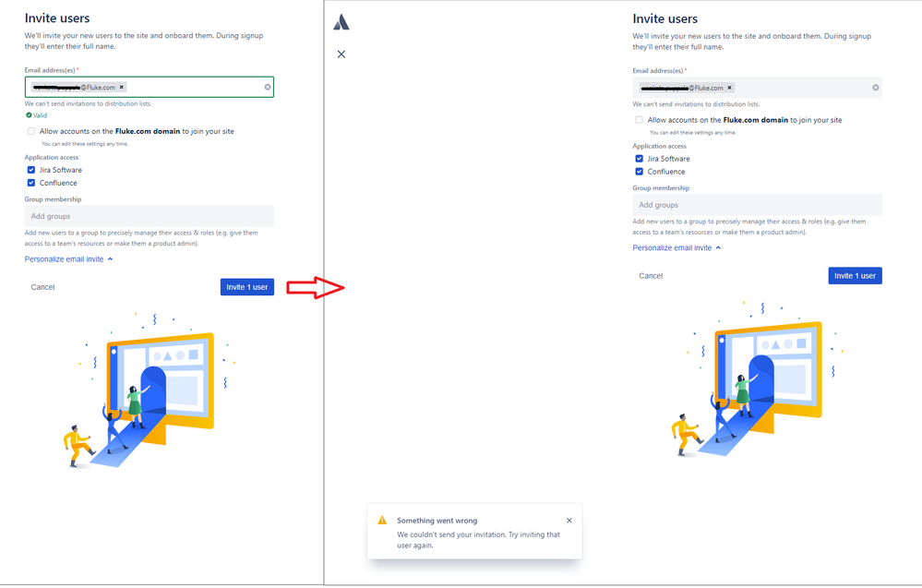Image resolution: width=922 pixels, height=588 pixels.
Task: Clear the email field in right panel
Action: (x=876, y=88)
